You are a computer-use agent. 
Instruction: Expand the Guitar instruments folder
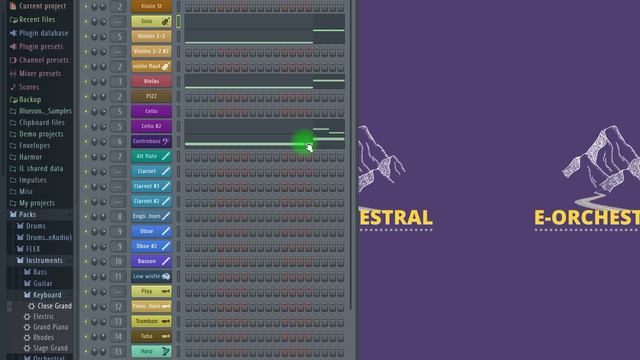pos(38,283)
